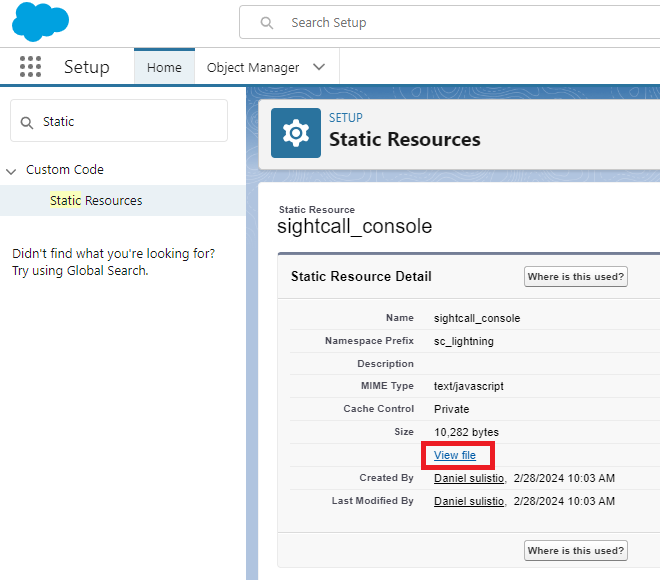
Task: Click the Static Resource Detail section heading
Action: tap(361, 277)
